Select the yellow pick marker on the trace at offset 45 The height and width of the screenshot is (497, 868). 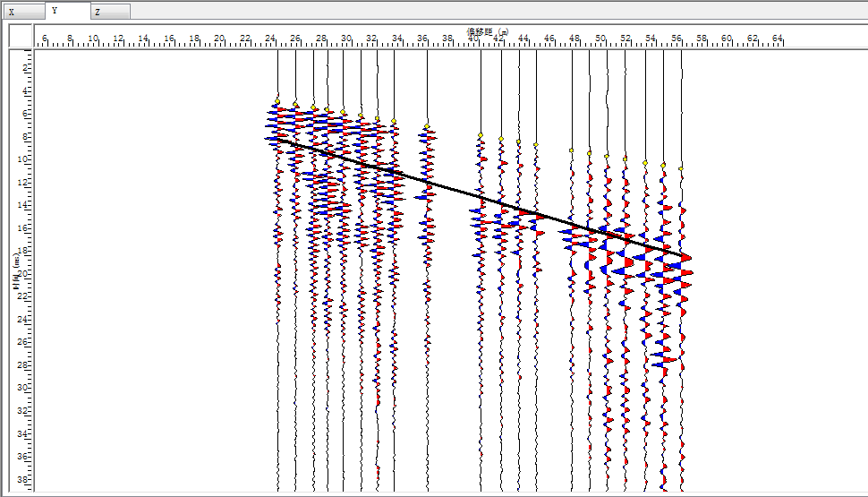coord(536,144)
